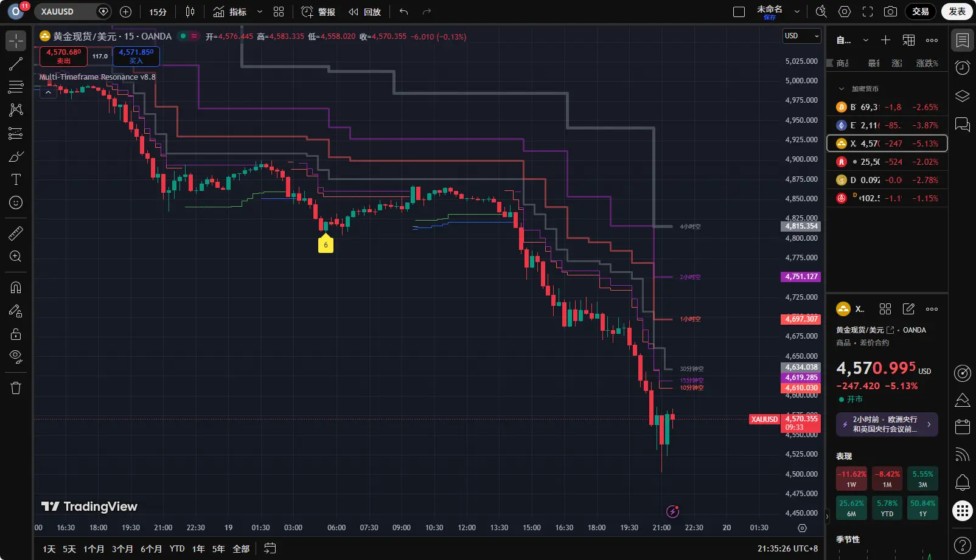Select the text annotation tool

pos(16,179)
